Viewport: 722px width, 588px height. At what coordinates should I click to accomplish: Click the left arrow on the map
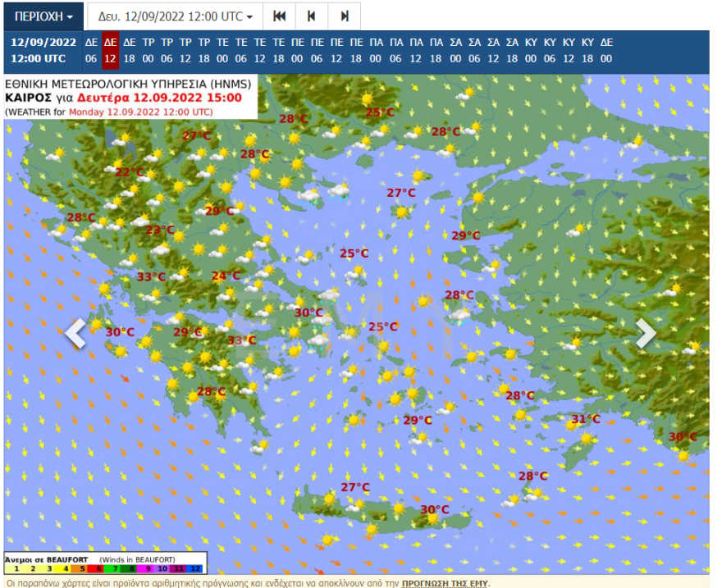pos(75,334)
